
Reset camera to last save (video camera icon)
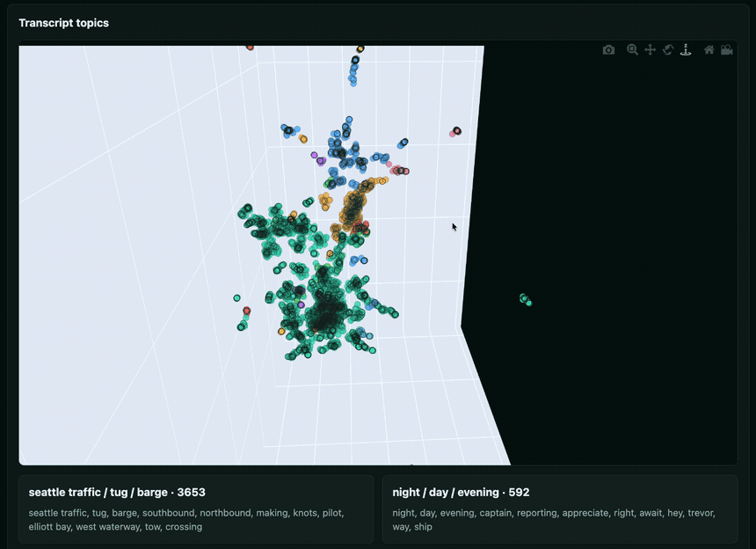(x=727, y=49)
